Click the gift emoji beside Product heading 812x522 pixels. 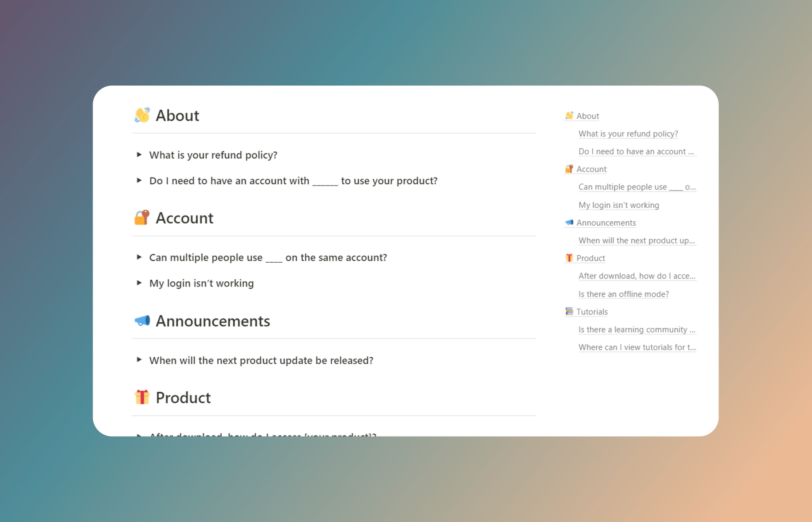(143, 397)
